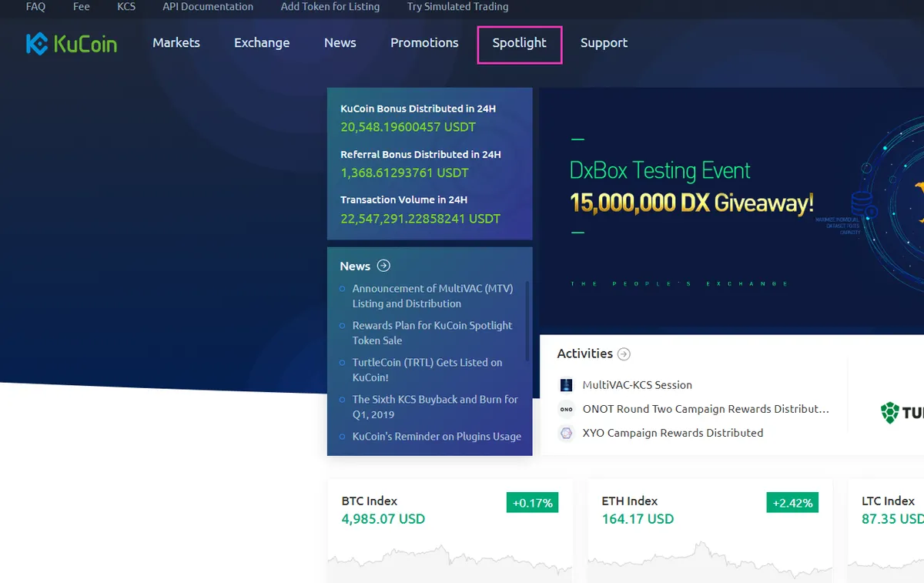Image resolution: width=924 pixels, height=583 pixels.
Task: Open the Support menu item
Action: [x=604, y=43]
